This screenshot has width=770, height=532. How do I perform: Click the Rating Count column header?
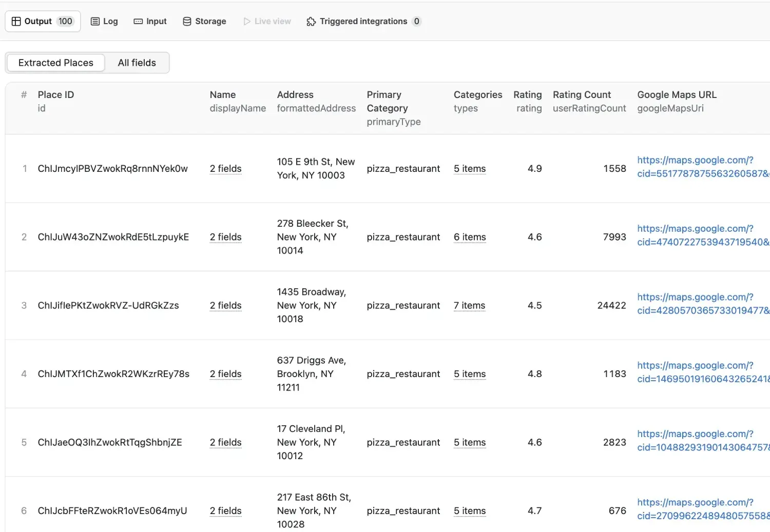(582, 95)
